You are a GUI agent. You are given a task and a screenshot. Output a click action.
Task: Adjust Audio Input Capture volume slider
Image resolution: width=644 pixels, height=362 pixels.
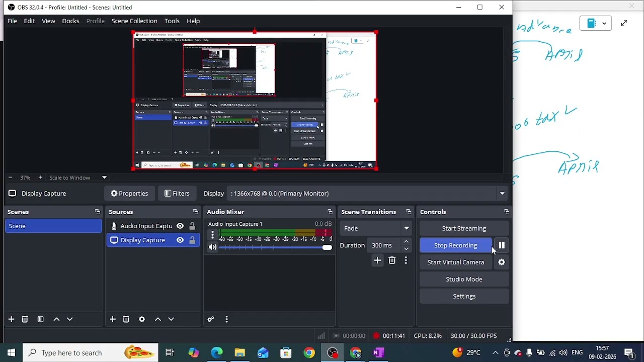click(x=276, y=247)
